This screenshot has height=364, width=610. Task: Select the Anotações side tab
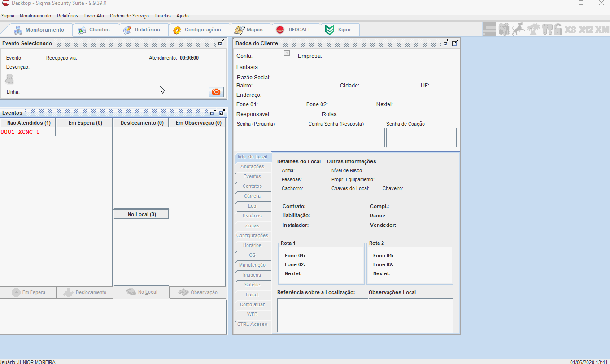pyautogui.click(x=253, y=166)
